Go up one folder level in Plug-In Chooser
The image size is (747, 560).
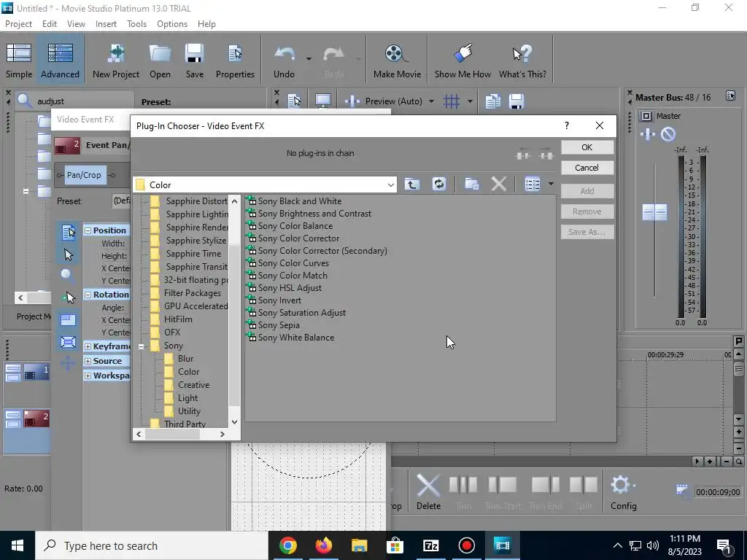(412, 184)
